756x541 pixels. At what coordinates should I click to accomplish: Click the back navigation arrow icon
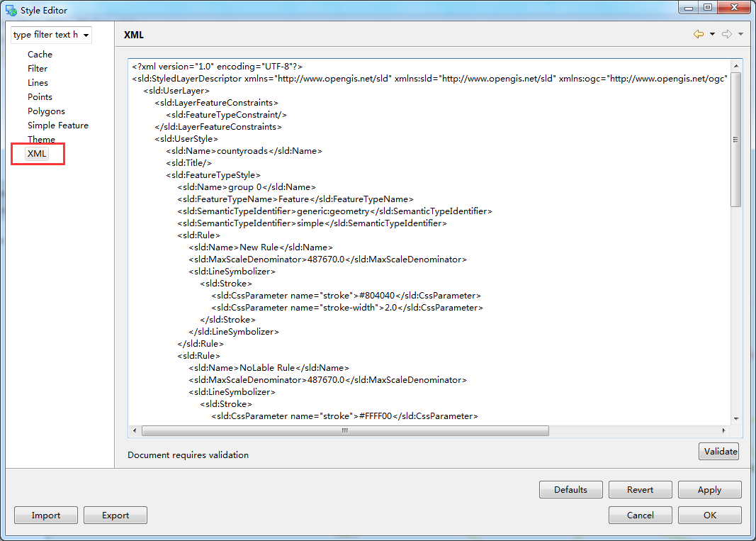click(x=698, y=34)
